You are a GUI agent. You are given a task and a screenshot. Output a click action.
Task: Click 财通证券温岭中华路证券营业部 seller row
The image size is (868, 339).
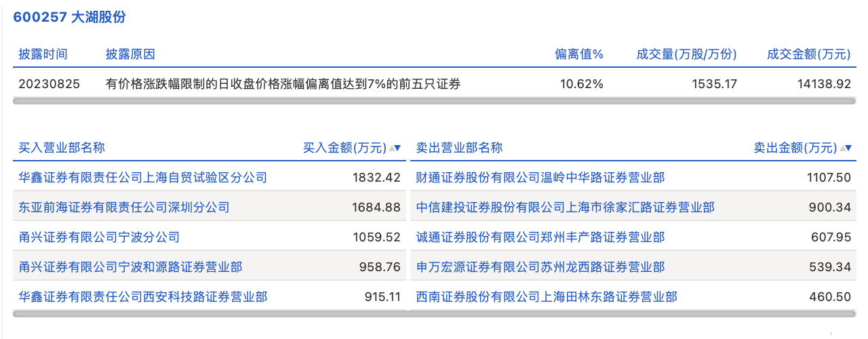tap(540, 178)
